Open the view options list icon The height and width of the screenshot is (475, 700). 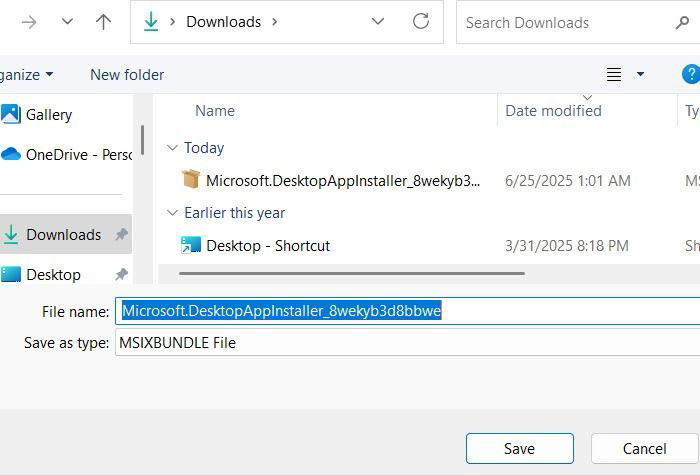click(615, 75)
